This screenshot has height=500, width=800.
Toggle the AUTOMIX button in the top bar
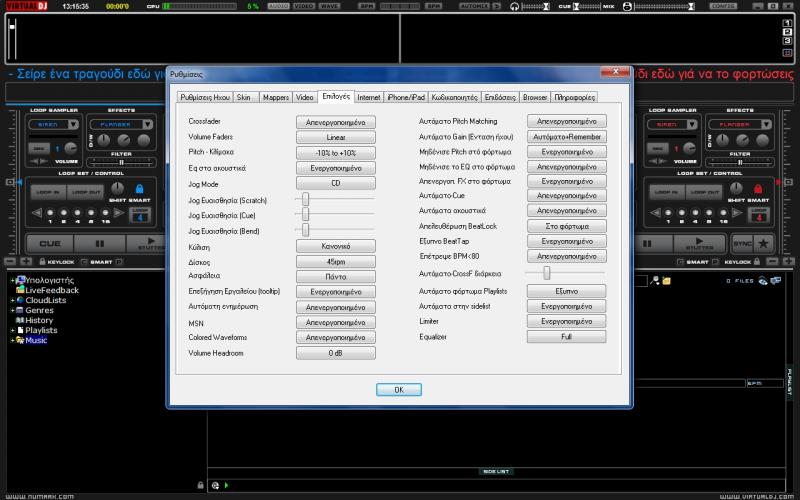click(474, 6)
